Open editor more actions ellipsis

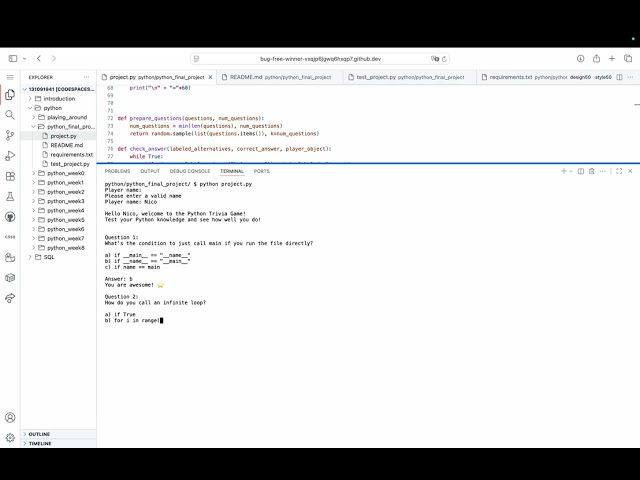pos(630,77)
